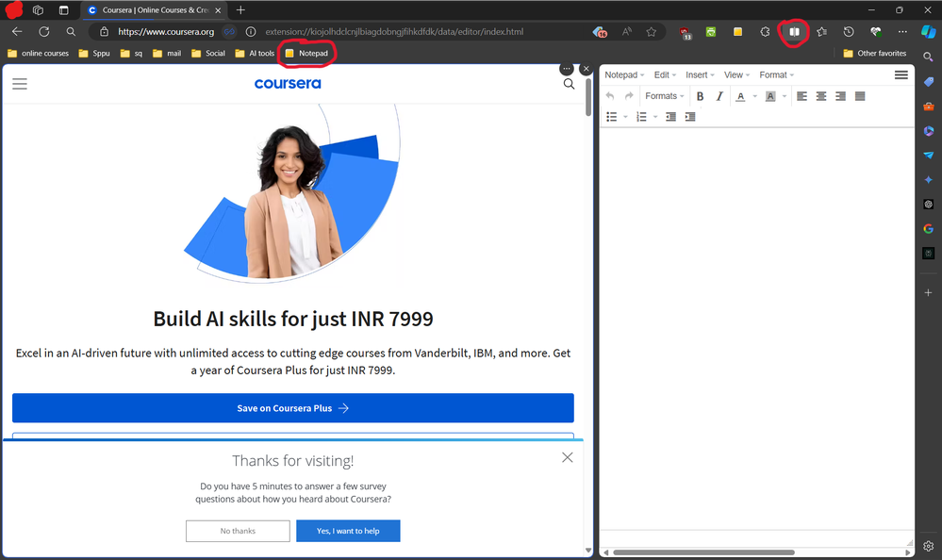The width and height of the screenshot is (942, 560).
Task: Click the Undo arrow in Notepad editor
Action: pos(610,96)
